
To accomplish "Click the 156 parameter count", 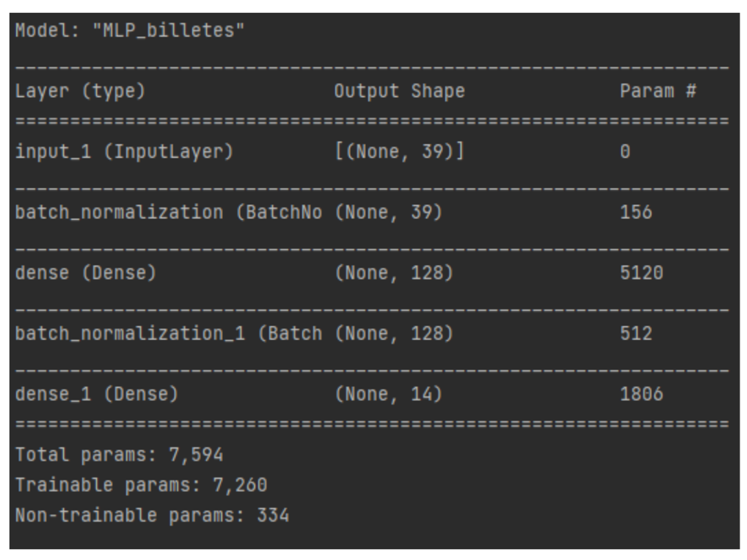I will (x=636, y=212).
